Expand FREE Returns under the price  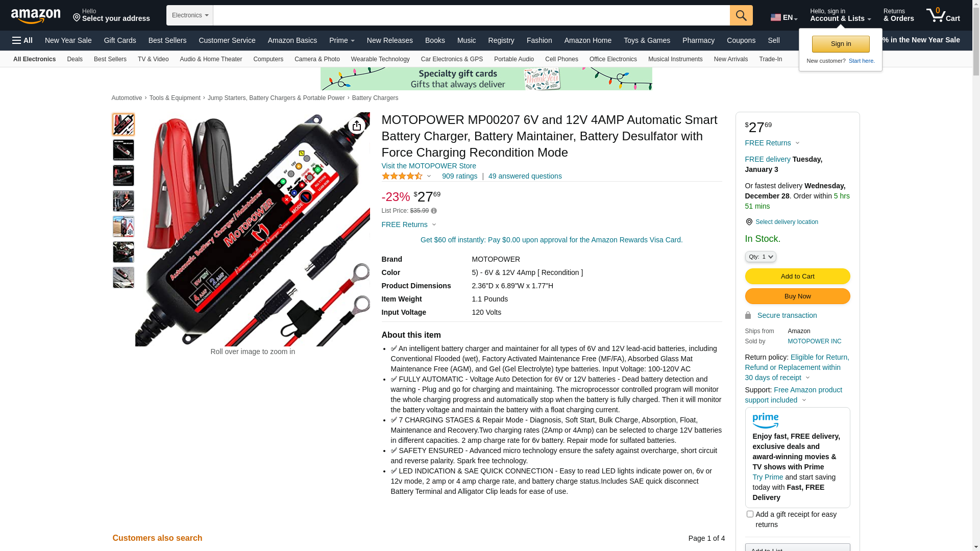click(409, 224)
